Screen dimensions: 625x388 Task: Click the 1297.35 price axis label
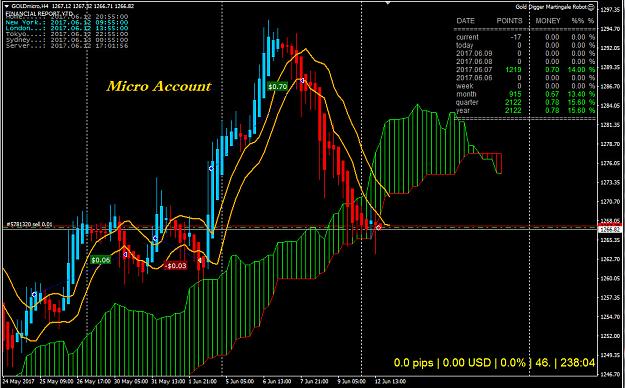(x=611, y=10)
